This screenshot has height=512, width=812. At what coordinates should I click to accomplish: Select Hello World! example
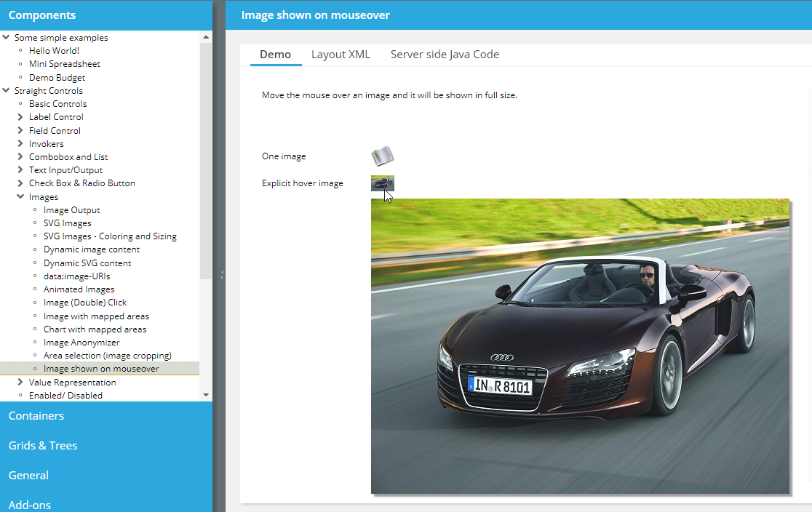tap(54, 51)
